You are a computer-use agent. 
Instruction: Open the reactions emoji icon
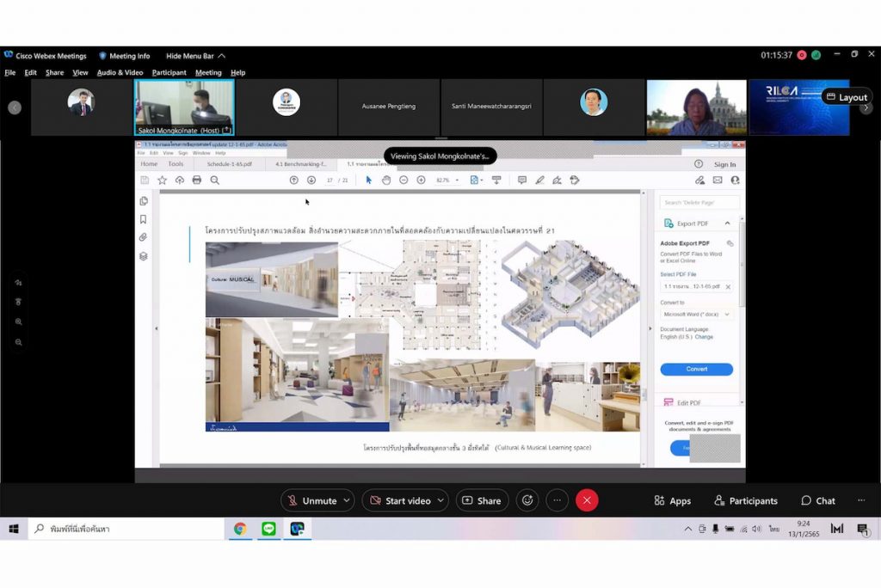point(527,500)
